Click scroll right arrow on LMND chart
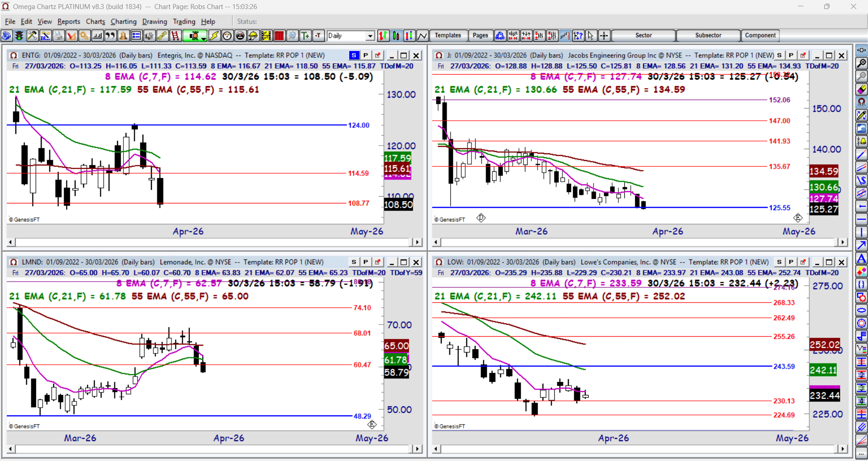The height and width of the screenshot is (461, 868). click(417, 449)
